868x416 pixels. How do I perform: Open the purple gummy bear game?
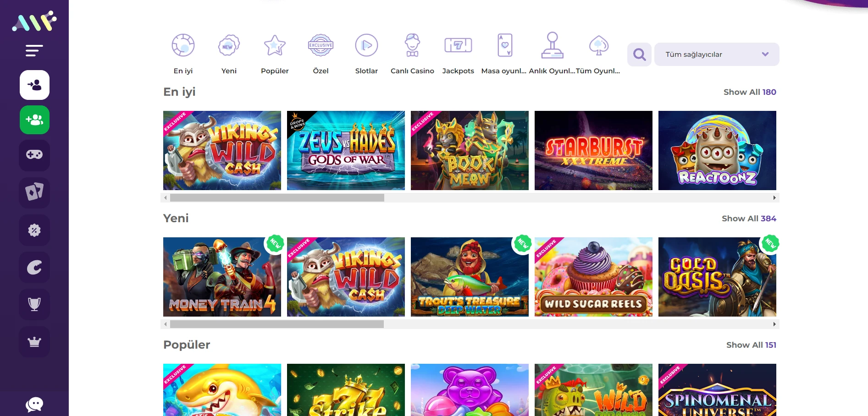click(x=470, y=390)
